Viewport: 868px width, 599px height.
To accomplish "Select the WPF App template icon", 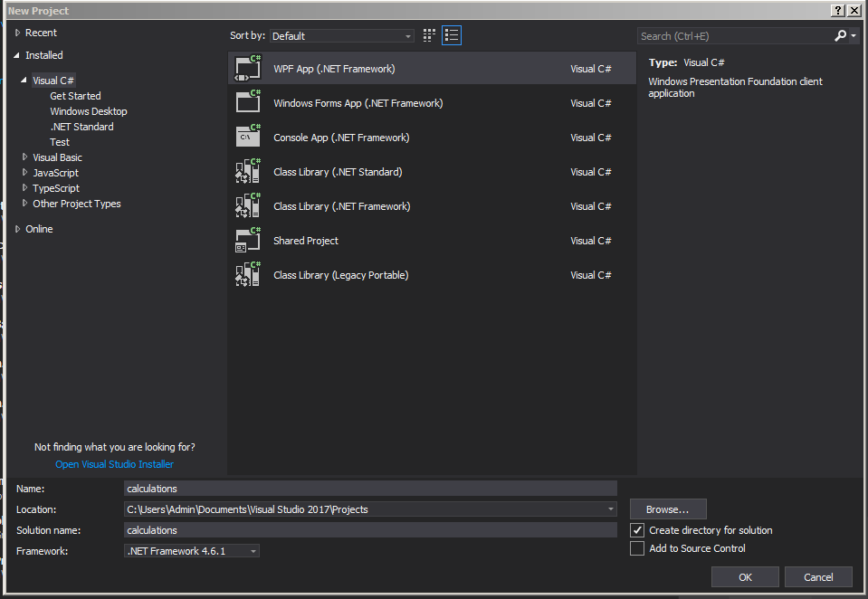I will click(x=248, y=68).
